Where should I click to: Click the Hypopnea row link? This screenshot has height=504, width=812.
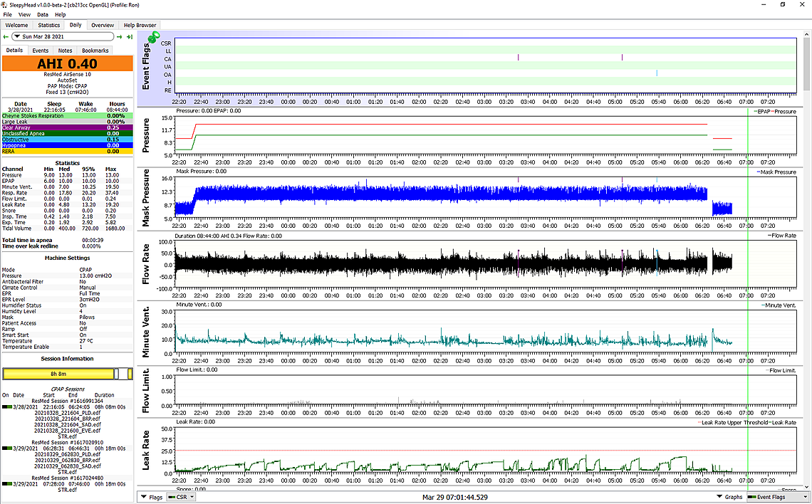pyautogui.click(x=68, y=145)
